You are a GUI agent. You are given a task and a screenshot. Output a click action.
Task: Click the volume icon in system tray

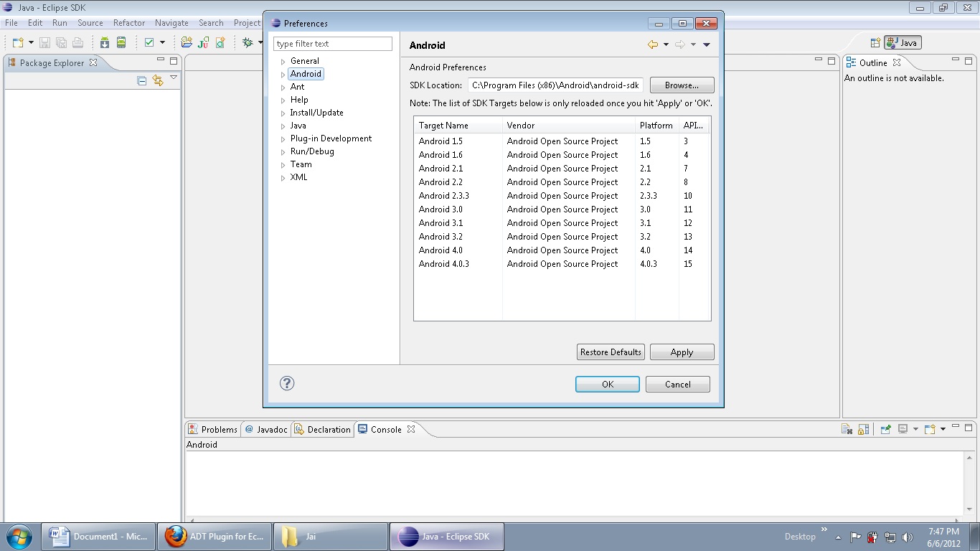(x=908, y=537)
